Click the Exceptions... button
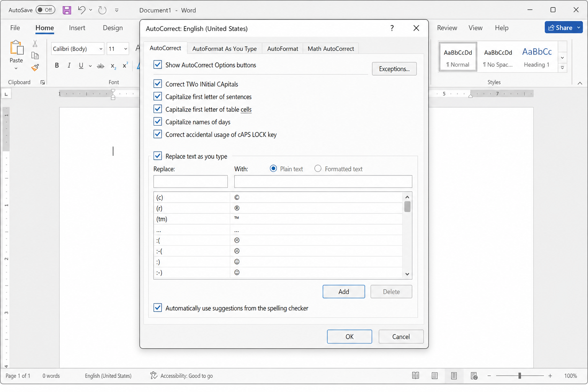Screen dimensions: 588x392 394,69
